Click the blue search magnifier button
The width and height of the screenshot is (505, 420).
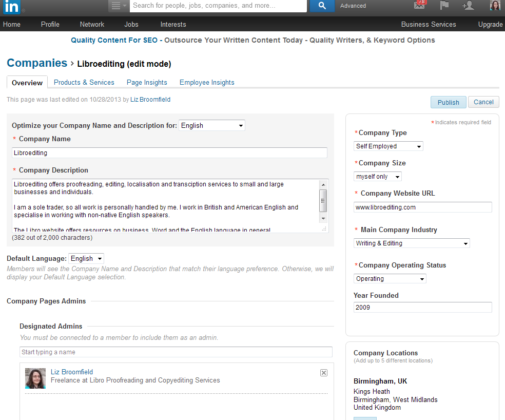pos(322,6)
